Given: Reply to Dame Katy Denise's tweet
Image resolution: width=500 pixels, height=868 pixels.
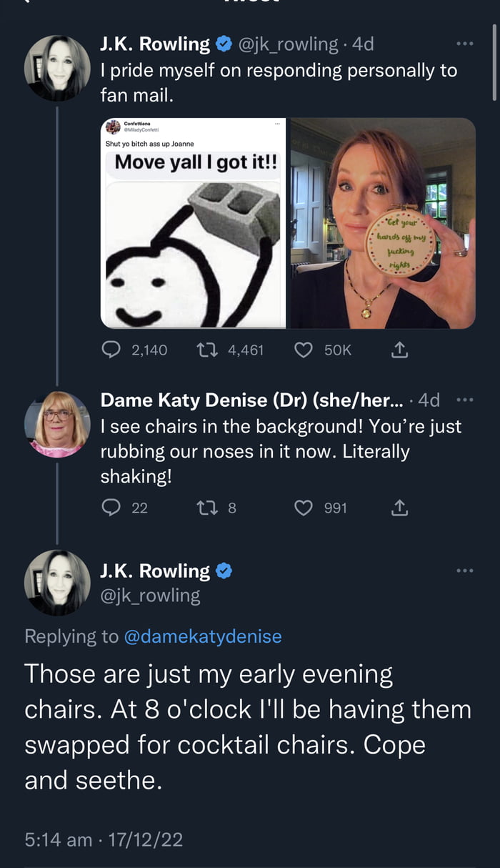Looking at the screenshot, I should pos(111,508).
